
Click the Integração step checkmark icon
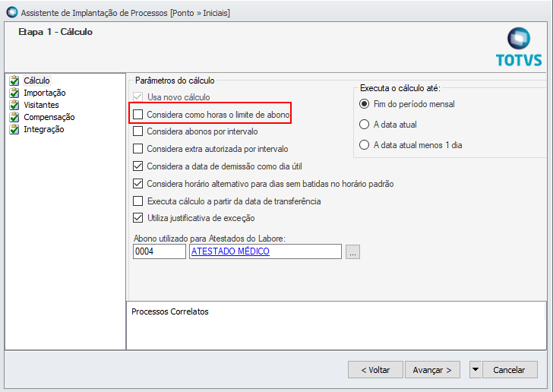[13, 129]
